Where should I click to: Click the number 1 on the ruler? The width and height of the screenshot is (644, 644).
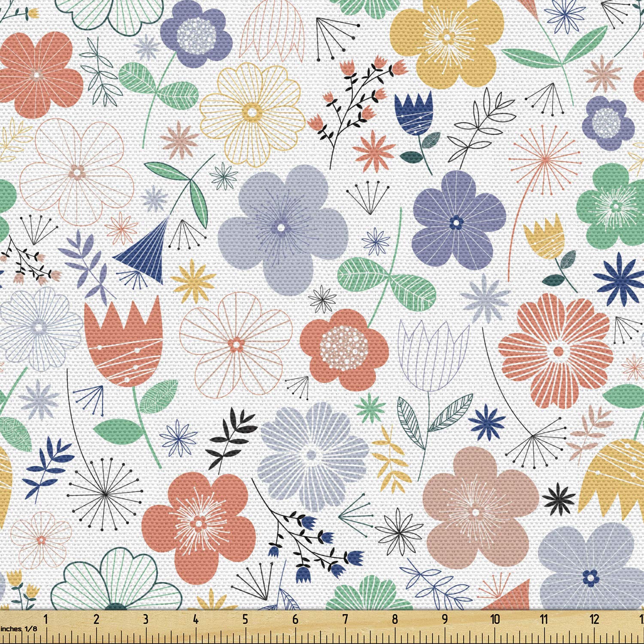click(46, 619)
